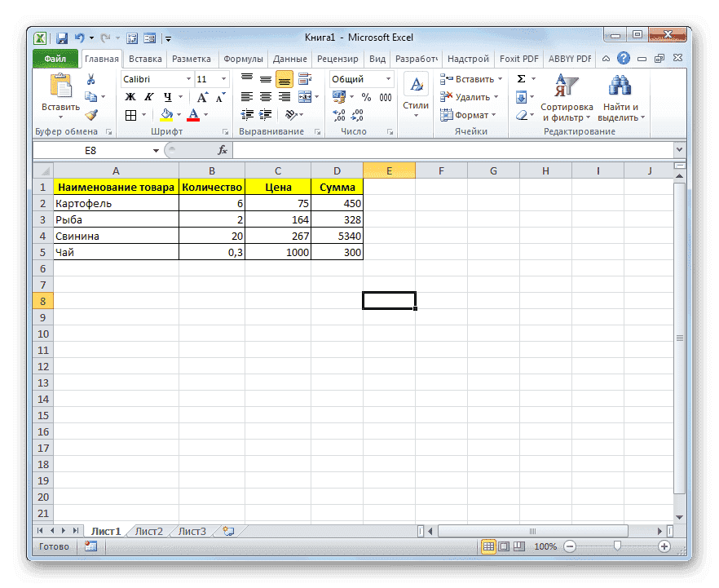Open the number format dropdown showing Общий

pyautogui.click(x=387, y=78)
